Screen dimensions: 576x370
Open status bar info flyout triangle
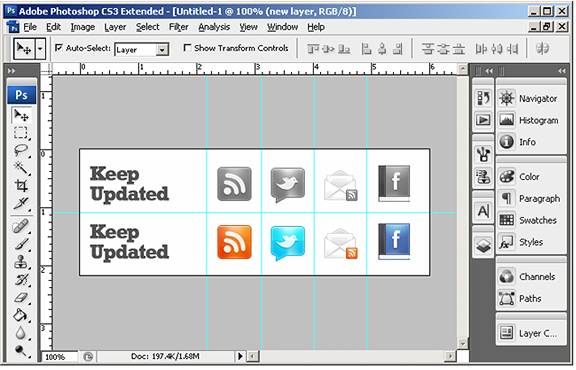pos(240,356)
